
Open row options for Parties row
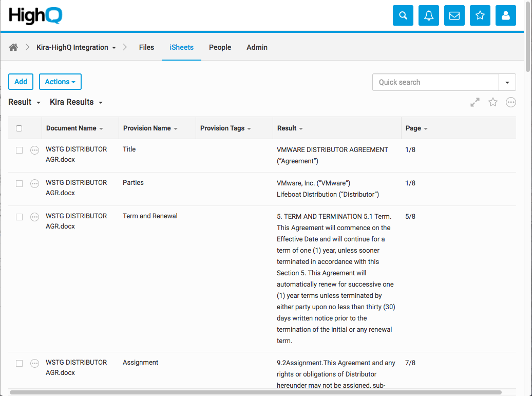(34, 183)
